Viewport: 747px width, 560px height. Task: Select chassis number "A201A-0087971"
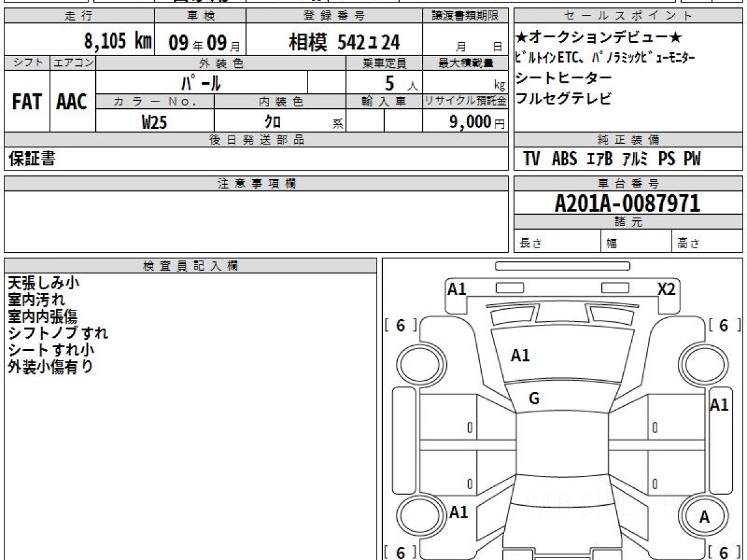tap(627, 203)
